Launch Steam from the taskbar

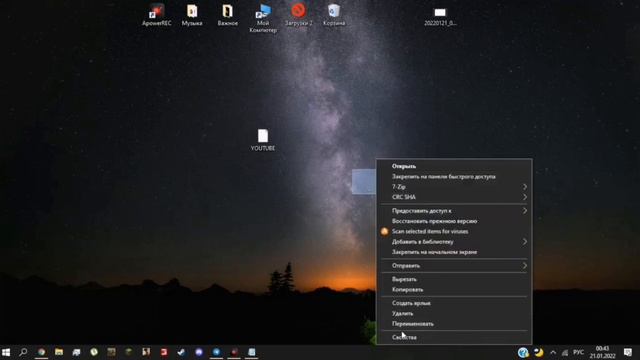[181, 352]
